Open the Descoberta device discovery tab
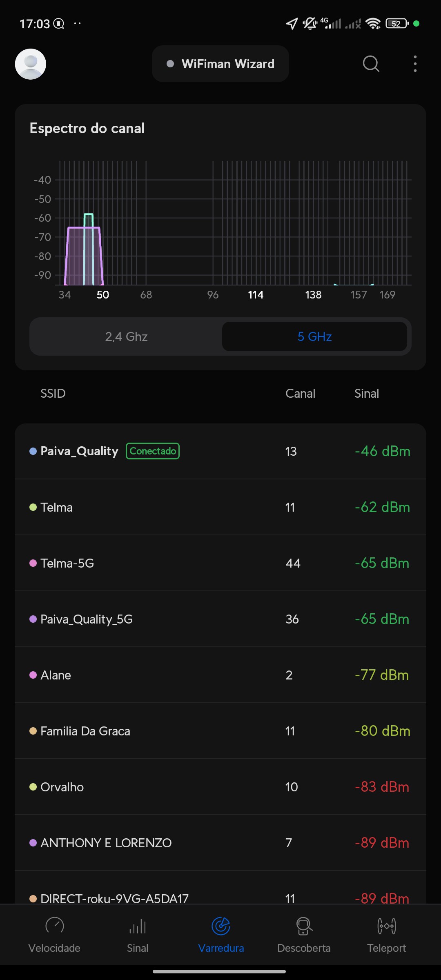The image size is (441, 980). (304, 933)
